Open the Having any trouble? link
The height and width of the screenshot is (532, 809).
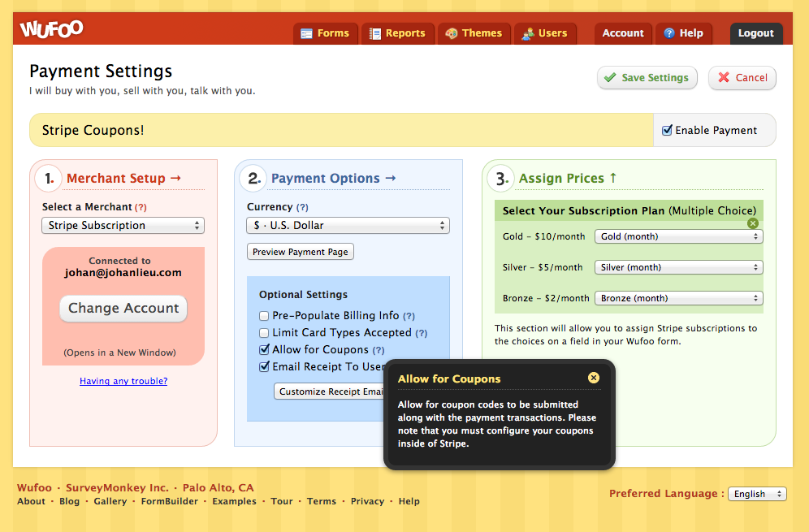[x=123, y=381]
